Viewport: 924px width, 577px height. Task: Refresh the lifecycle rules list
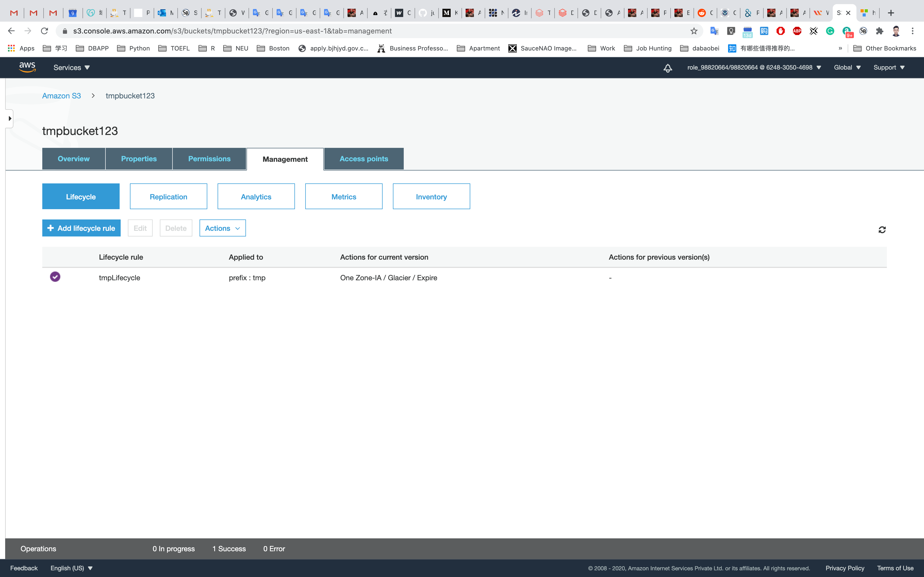[x=882, y=230]
